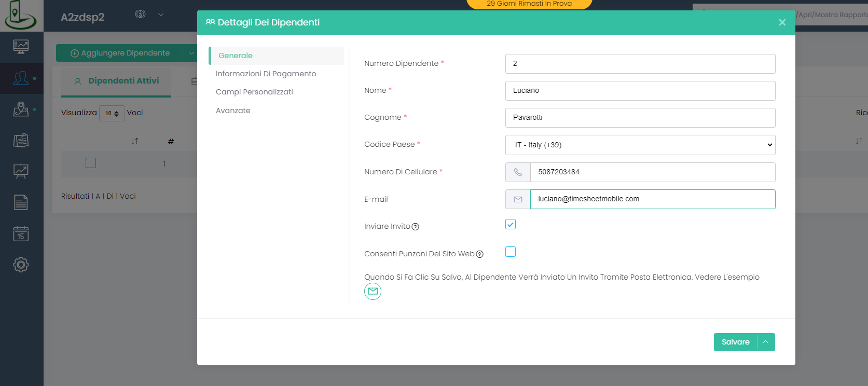Image resolution: width=868 pixels, height=386 pixels.
Task: Enable Consenti Punzoni Del Sito Web checkbox
Action: click(511, 252)
